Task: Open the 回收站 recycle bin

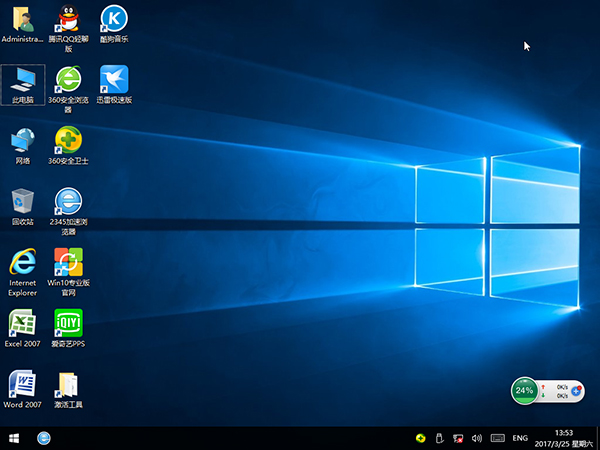Action: pos(23,200)
